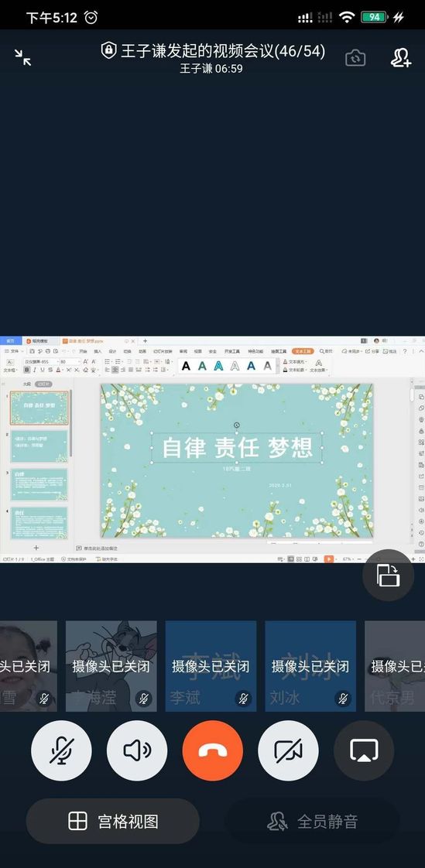Open the 设计 ribbon tab
The height and width of the screenshot is (868, 425).
(112, 351)
